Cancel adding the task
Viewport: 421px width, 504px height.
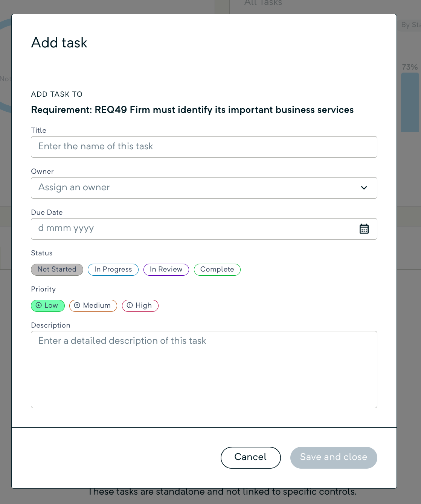click(x=250, y=457)
